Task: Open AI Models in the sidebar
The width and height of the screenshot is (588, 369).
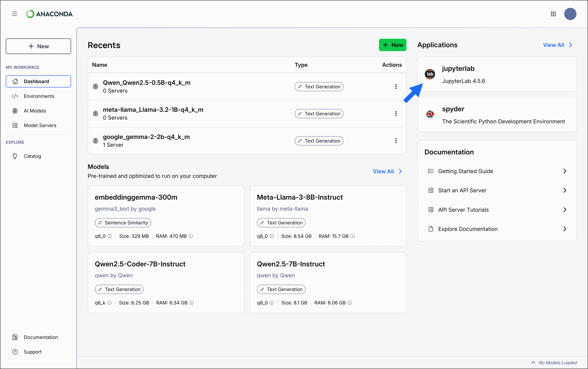Action: point(35,111)
